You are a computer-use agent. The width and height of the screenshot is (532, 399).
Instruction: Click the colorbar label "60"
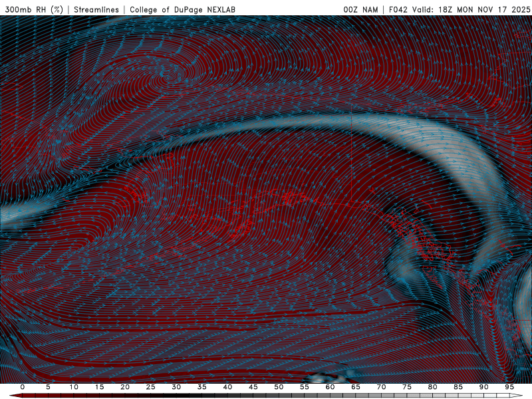pyautogui.click(x=330, y=387)
